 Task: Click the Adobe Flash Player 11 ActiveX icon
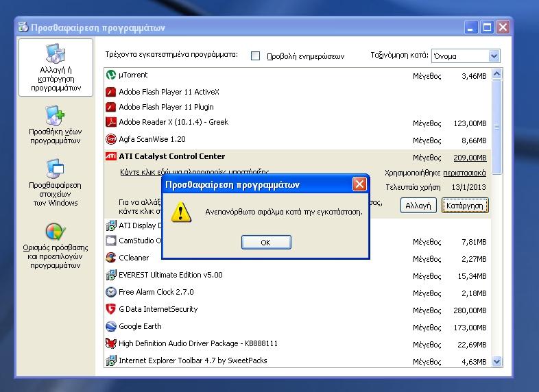[x=110, y=92]
